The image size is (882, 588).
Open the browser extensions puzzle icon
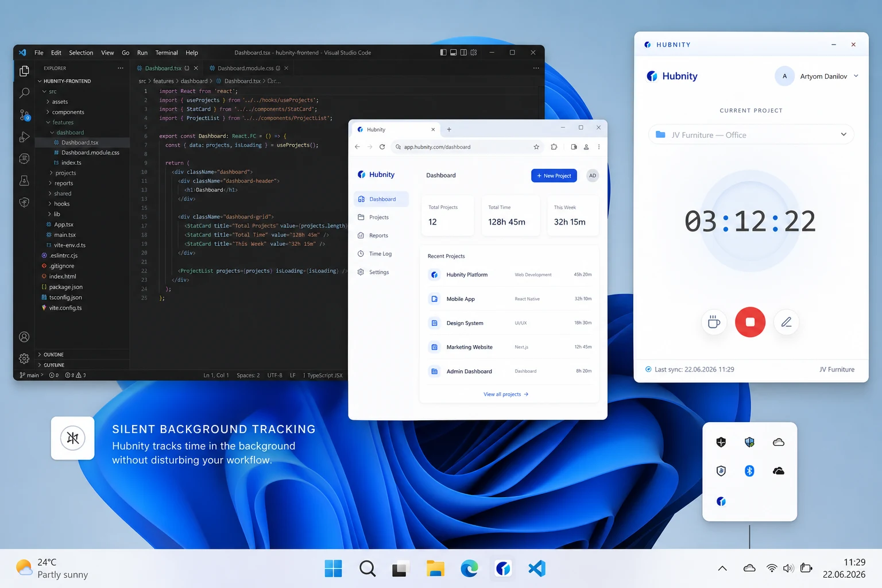coord(554,147)
